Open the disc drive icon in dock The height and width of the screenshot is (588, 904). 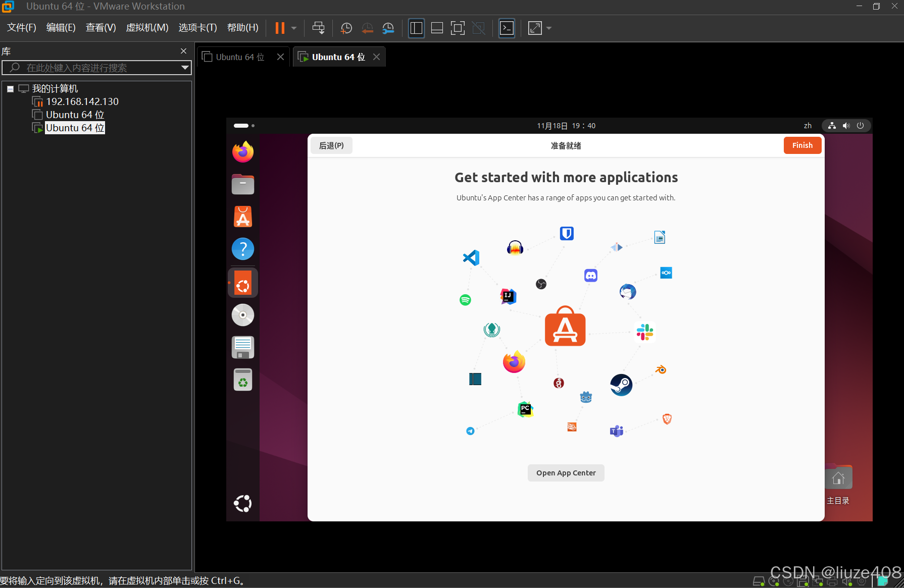tap(243, 315)
